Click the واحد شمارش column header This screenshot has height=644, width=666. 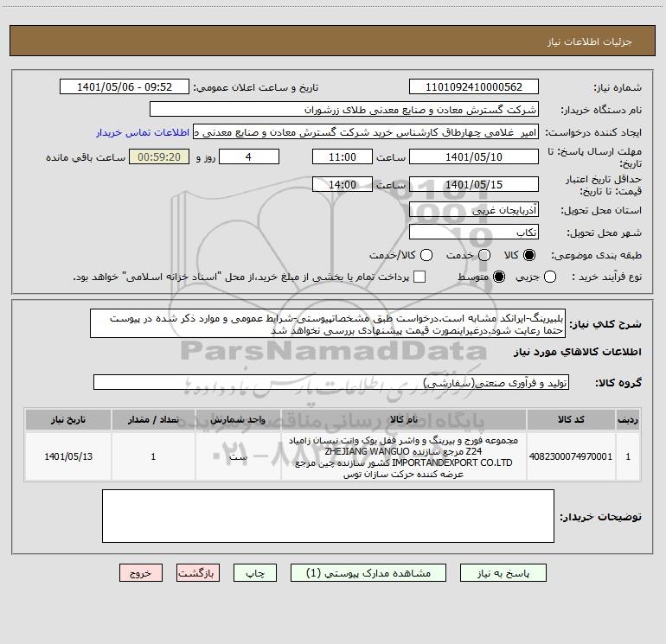238,419
